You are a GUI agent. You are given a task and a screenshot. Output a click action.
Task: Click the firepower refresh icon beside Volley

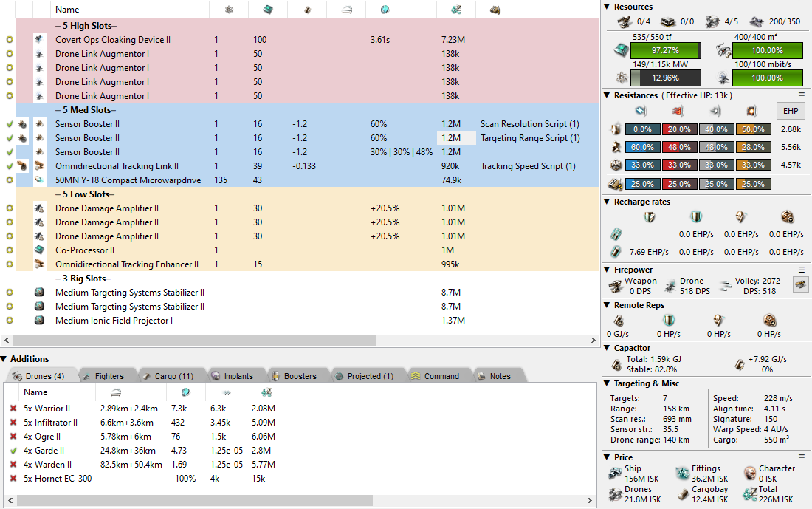pyautogui.click(x=799, y=284)
